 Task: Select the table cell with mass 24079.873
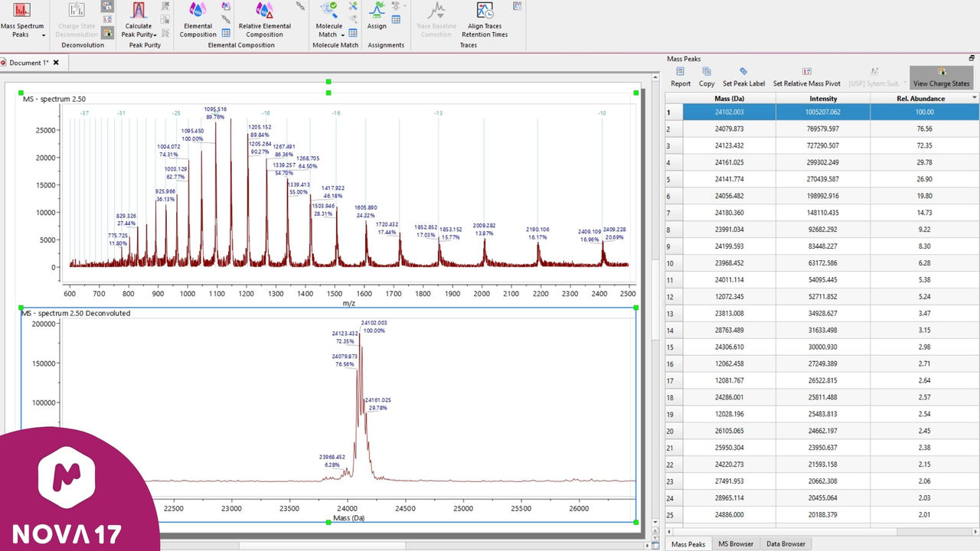point(729,129)
